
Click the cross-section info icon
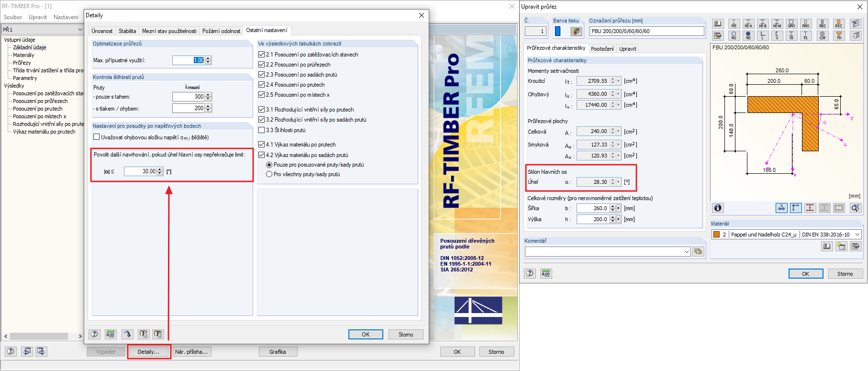[x=718, y=208]
